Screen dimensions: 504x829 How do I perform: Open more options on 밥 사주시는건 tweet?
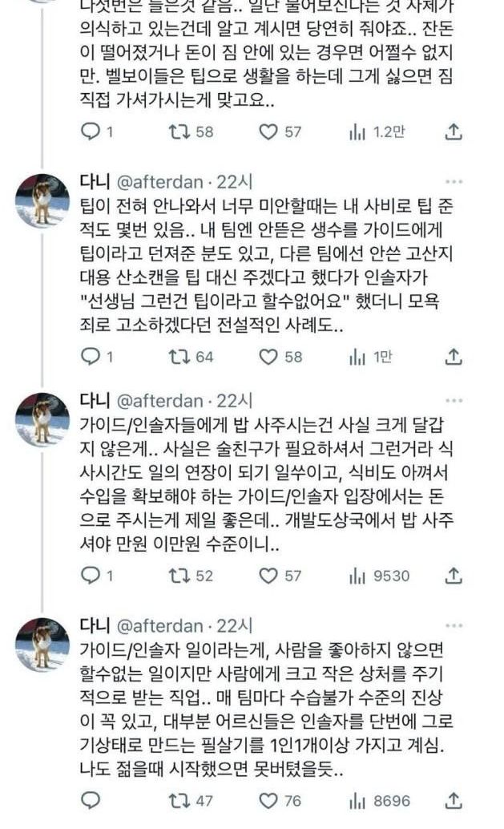coord(454,400)
